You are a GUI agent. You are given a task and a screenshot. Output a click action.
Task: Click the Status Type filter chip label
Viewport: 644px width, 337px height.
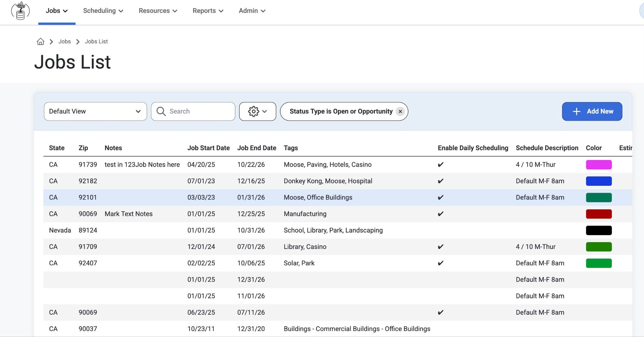pyautogui.click(x=341, y=111)
